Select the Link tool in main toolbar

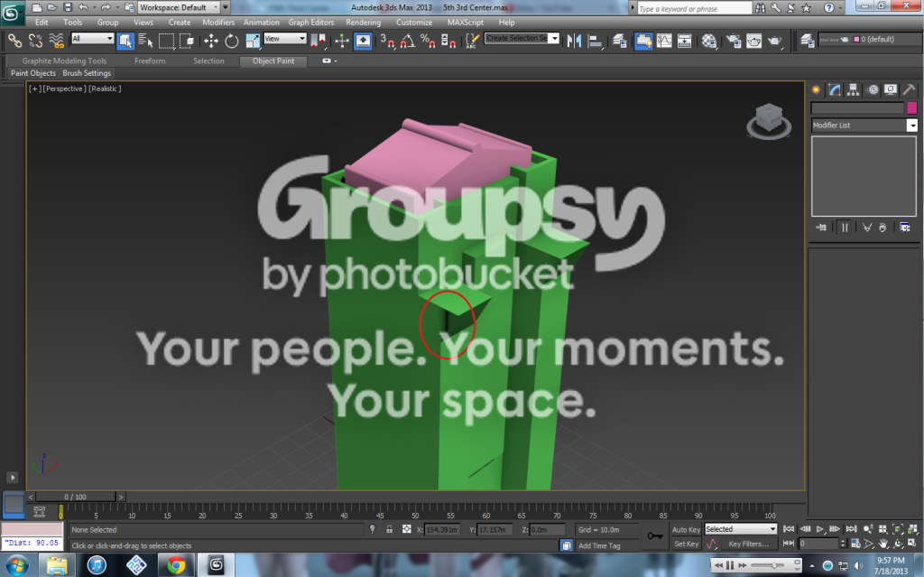pos(14,41)
